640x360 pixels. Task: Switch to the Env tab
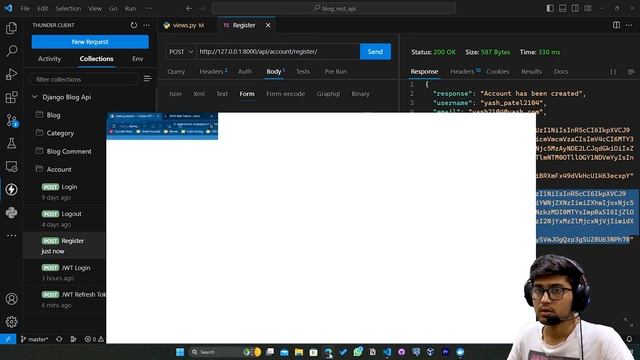coord(138,59)
